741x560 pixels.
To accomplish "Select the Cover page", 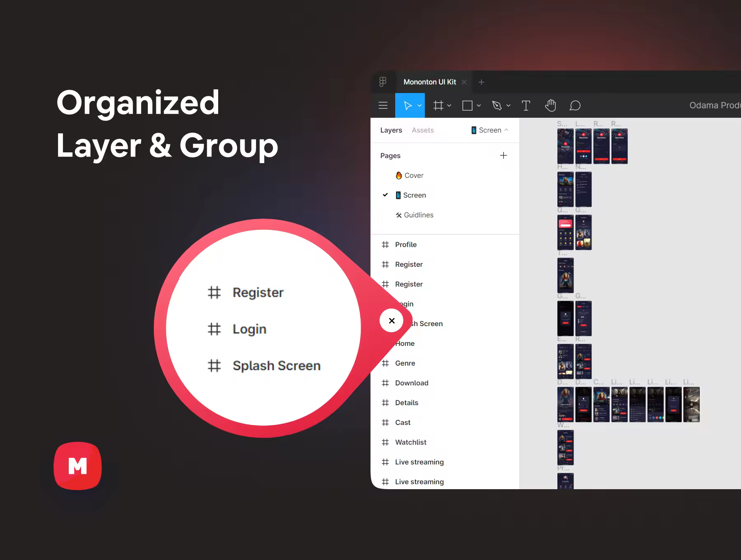I will [414, 175].
